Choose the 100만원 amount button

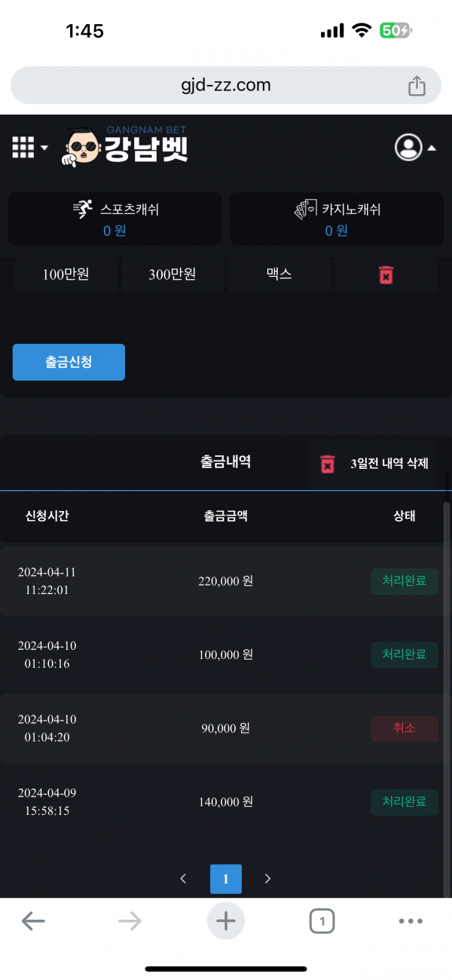pyautogui.click(x=66, y=275)
